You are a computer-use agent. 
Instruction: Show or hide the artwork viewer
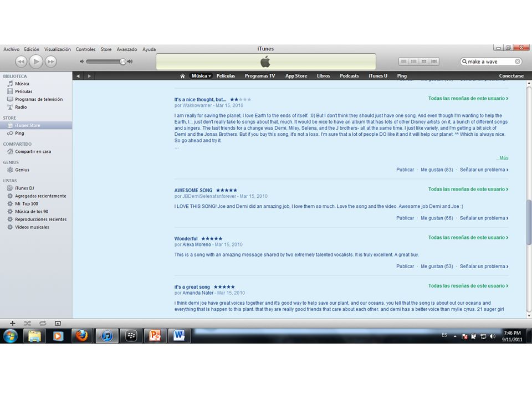click(x=58, y=323)
